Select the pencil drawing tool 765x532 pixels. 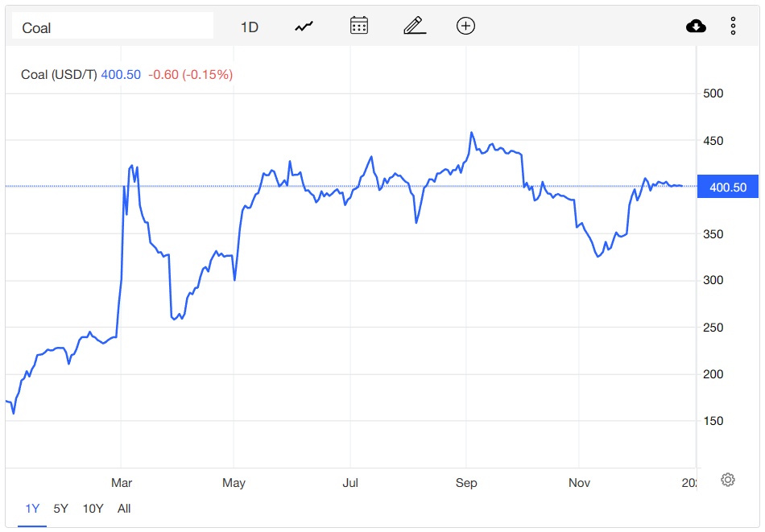click(x=414, y=26)
